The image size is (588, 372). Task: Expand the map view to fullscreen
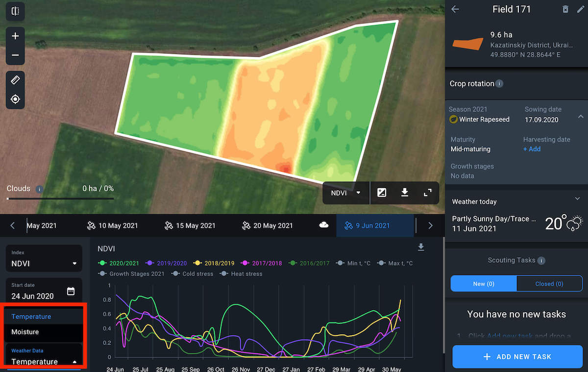point(427,193)
